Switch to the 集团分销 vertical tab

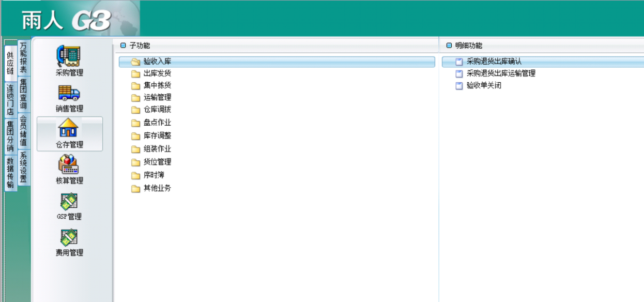[x=10, y=136]
